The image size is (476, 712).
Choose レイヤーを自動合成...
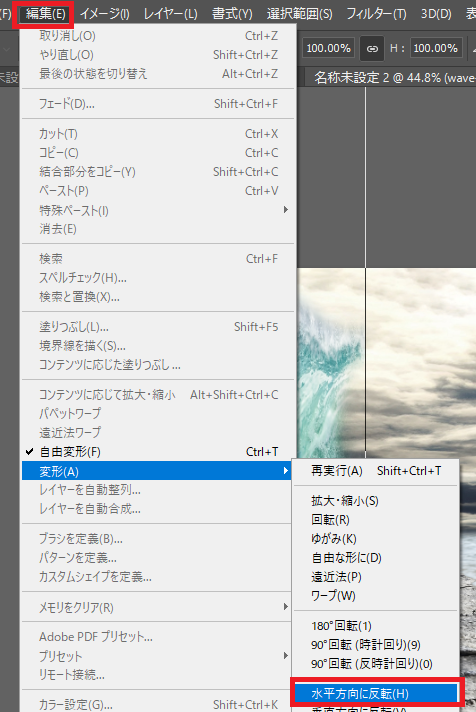pyautogui.click(x=157, y=509)
